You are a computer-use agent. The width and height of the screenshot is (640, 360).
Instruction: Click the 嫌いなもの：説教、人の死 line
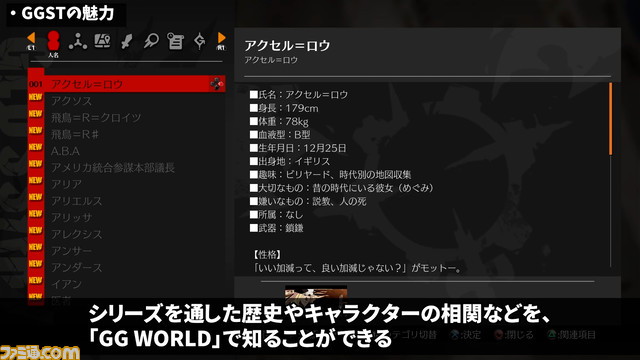pyautogui.click(x=308, y=201)
